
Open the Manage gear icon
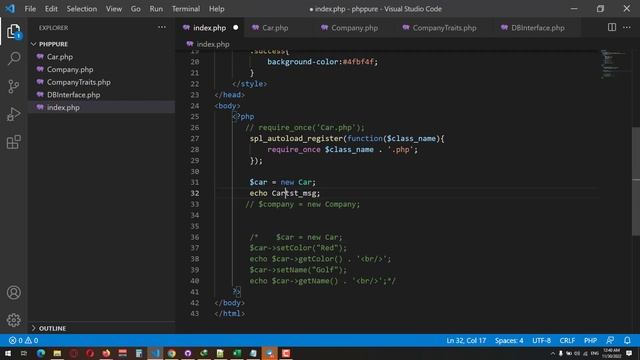point(13,320)
